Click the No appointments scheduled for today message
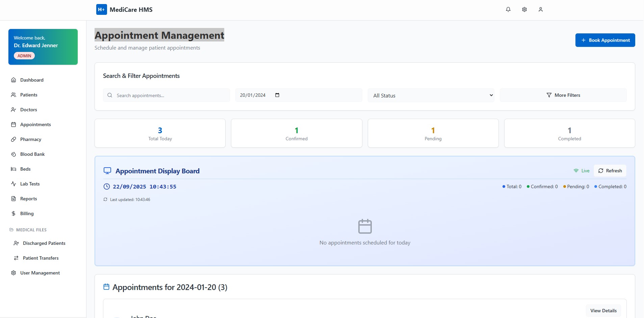Image resolution: width=644 pixels, height=318 pixels. 365,243
